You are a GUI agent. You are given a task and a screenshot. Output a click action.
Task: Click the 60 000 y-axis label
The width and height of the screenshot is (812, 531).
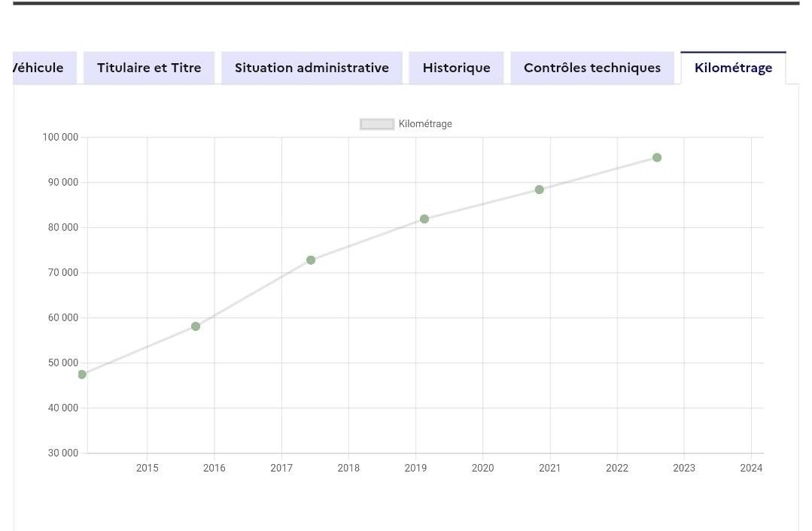tap(63, 317)
